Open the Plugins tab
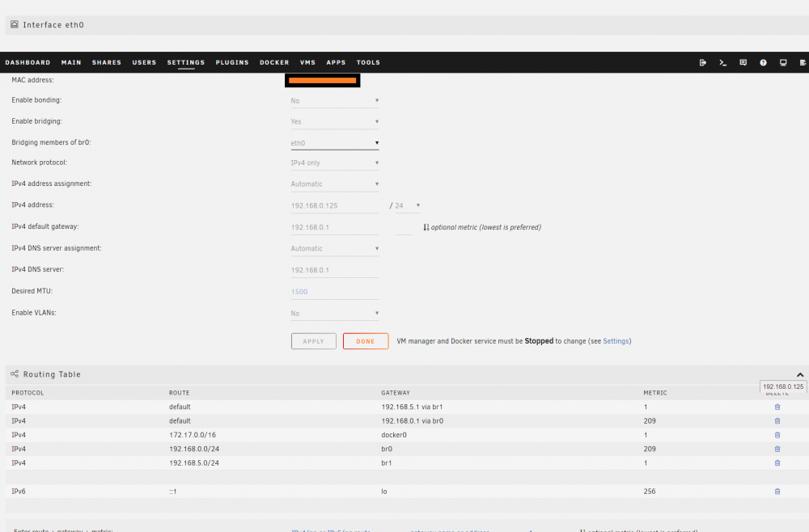Viewport: 809px width, 532px height. pyautogui.click(x=232, y=62)
